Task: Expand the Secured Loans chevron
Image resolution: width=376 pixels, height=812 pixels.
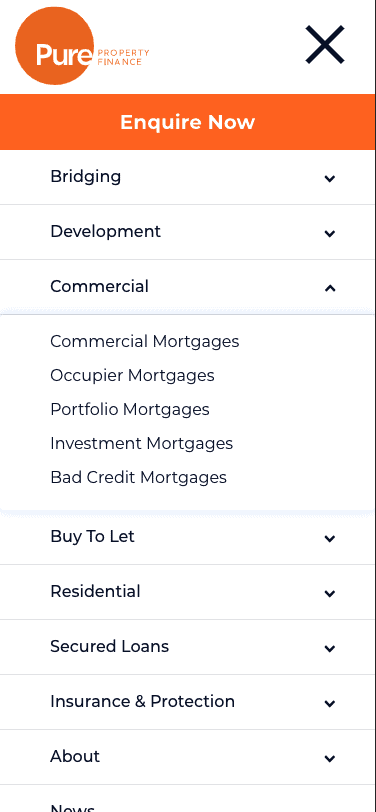Action: [x=330, y=648]
